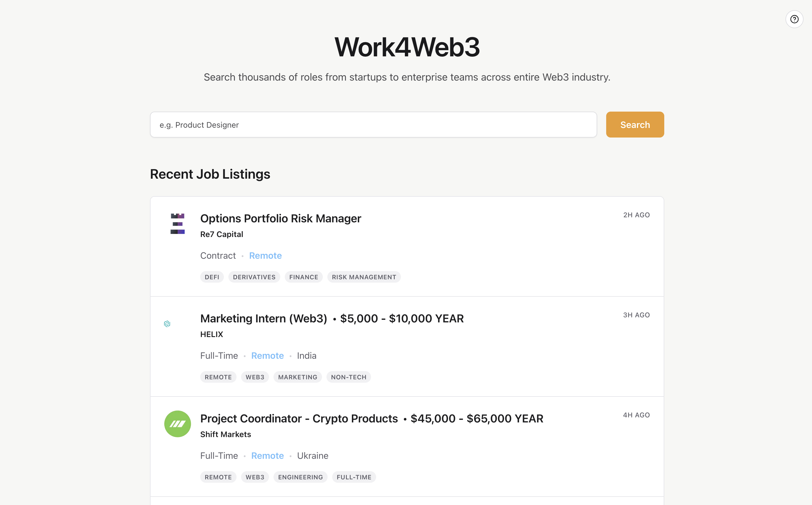Open Project Coordinator - Crypto Products listing
The image size is (812, 505).
click(x=299, y=418)
